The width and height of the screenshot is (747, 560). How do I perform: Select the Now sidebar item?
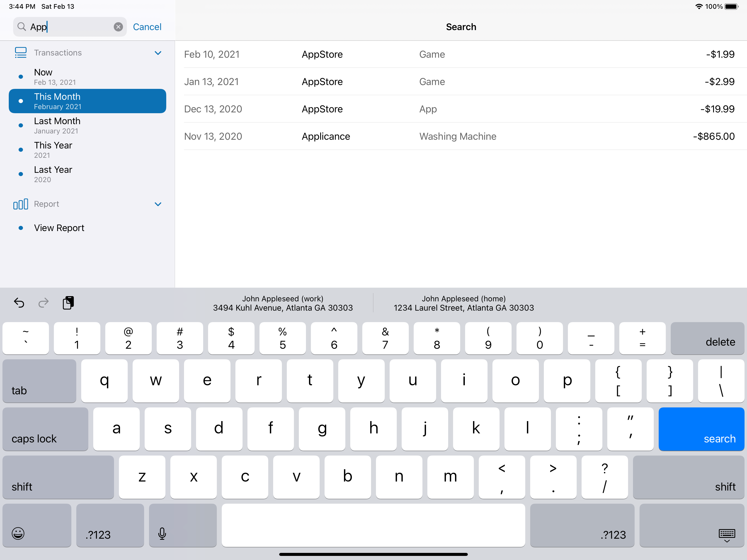click(87, 77)
